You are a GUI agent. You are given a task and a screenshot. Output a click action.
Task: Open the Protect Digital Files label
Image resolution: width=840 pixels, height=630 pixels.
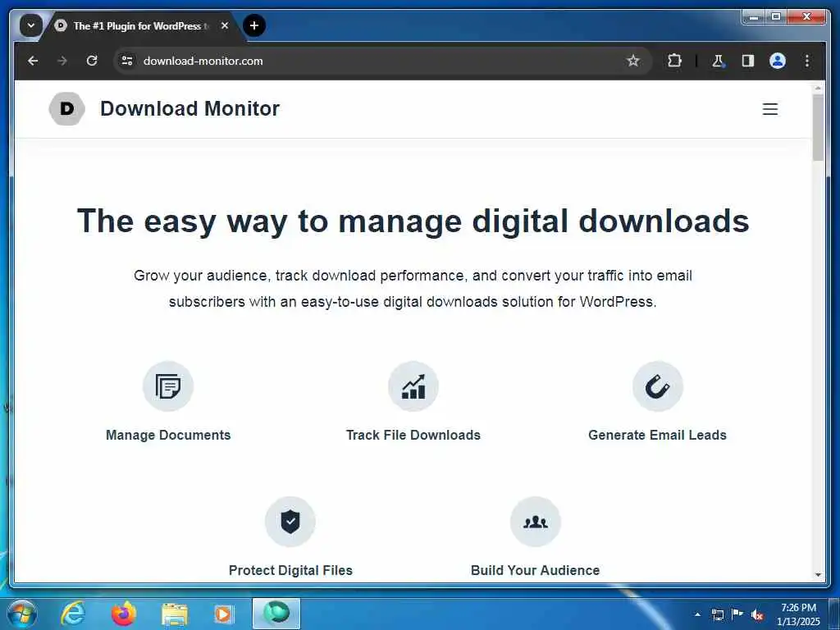(290, 571)
